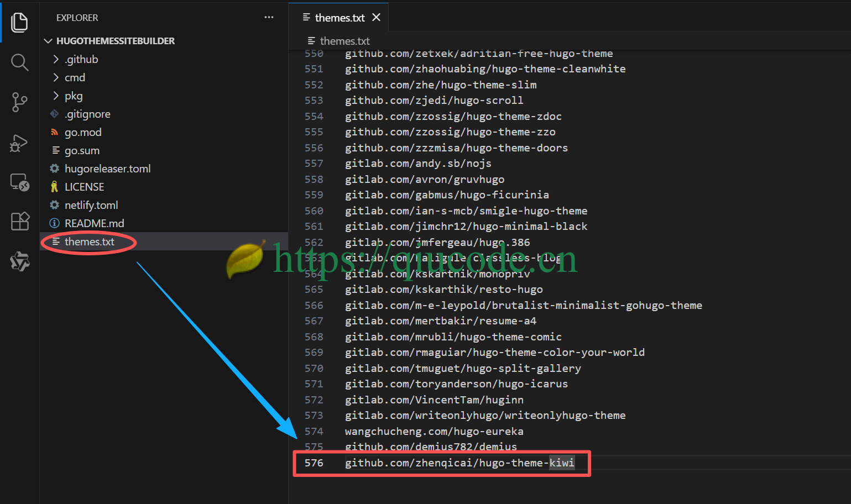Screen dimensions: 851x504
Task: Open the Run and Debug view
Action: coord(19,143)
